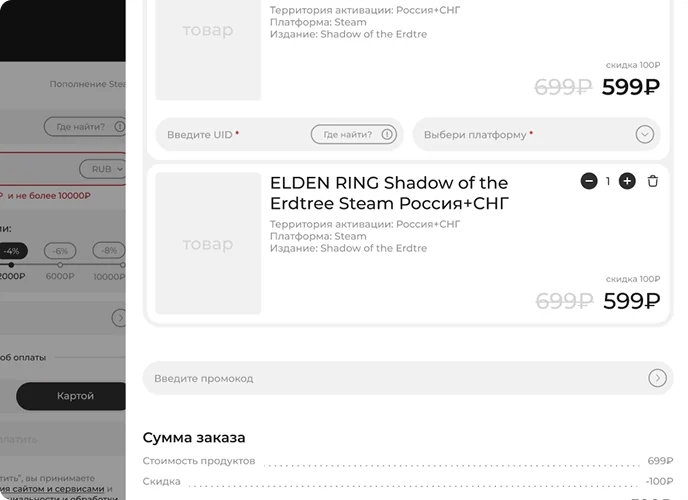The height and width of the screenshot is (500, 688).
Task: Expand the 'Выбери платформу' dropdown
Action: coord(530,134)
